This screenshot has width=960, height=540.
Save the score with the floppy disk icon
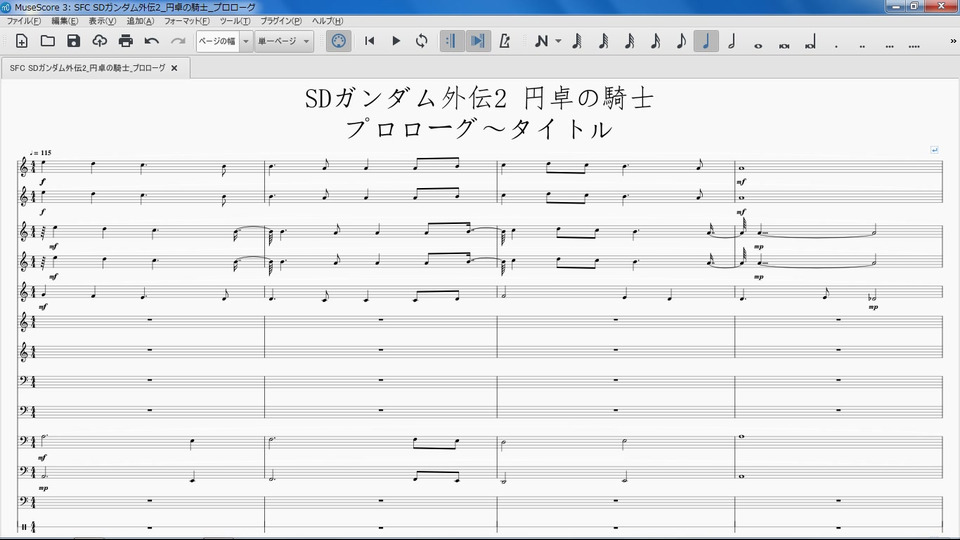pyautogui.click(x=73, y=41)
